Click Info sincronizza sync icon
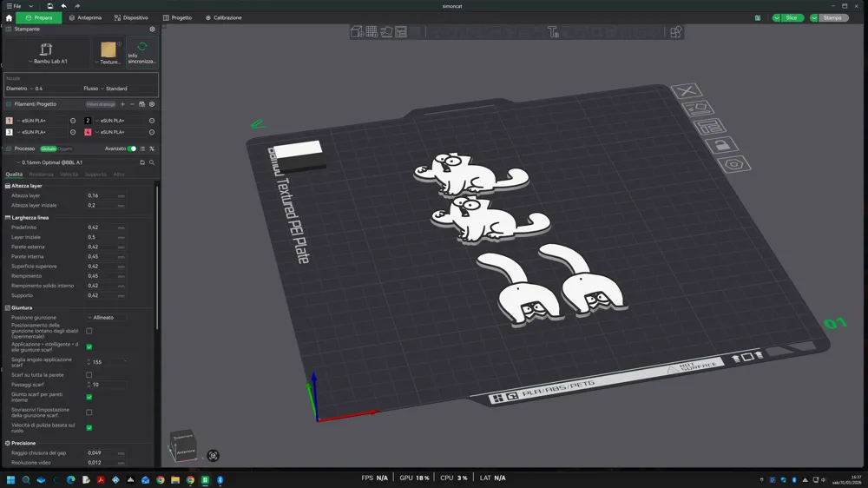Viewport: 868px width, 488px height. click(142, 47)
